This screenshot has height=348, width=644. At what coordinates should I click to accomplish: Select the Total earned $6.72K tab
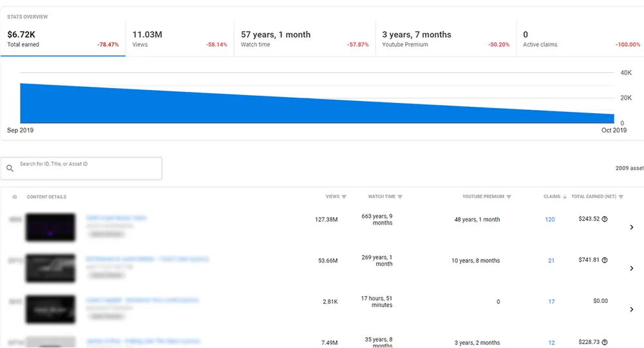pos(63,39)
